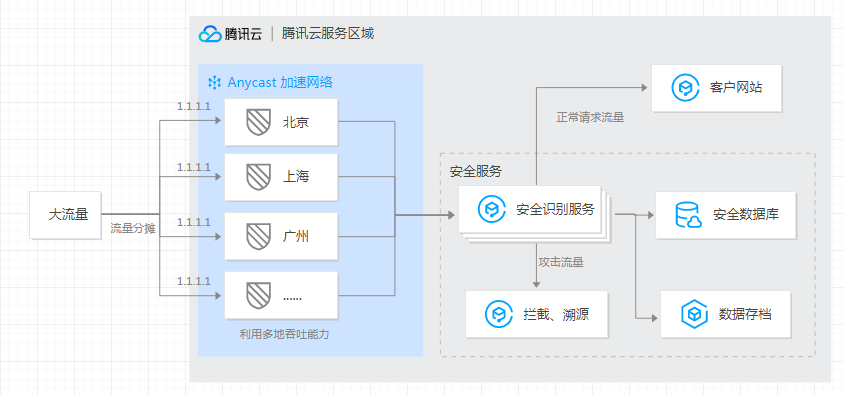Image resolution: width=844 pixels, height=395 pixels.
Task: Select the …… placeholder node label
Action: [x=292, y=298]
